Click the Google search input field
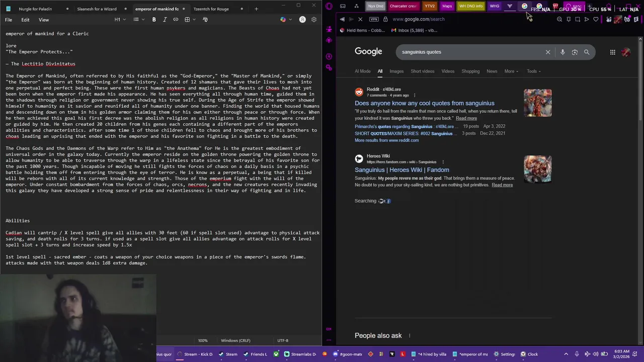 470,52
